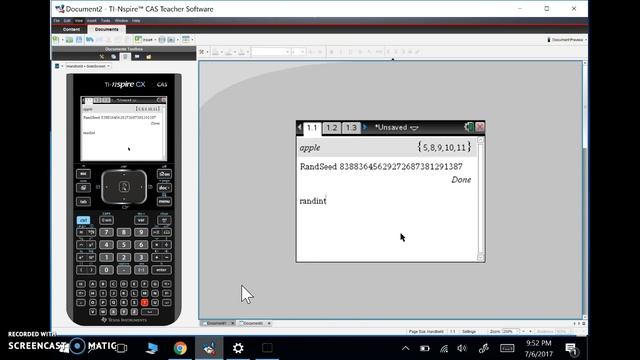The image size is (640, 360).
Task: Click the Open Document toolbar icon
Action: click(x=69, y=40)
